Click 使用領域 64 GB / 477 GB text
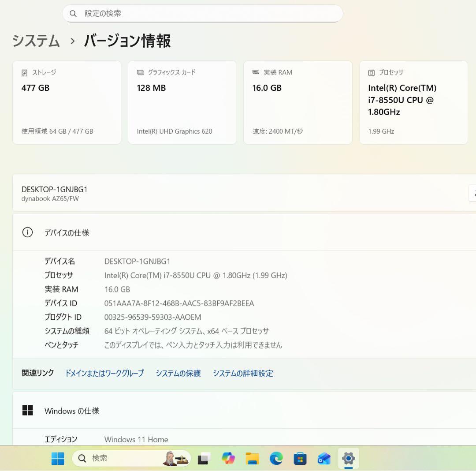 coord(57,131)
